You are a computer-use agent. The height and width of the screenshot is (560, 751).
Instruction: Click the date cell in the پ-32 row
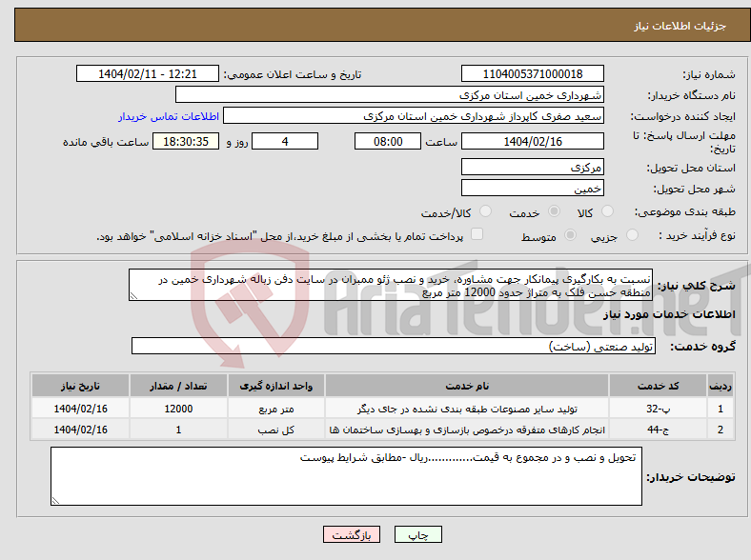click(x=80, y=409)
